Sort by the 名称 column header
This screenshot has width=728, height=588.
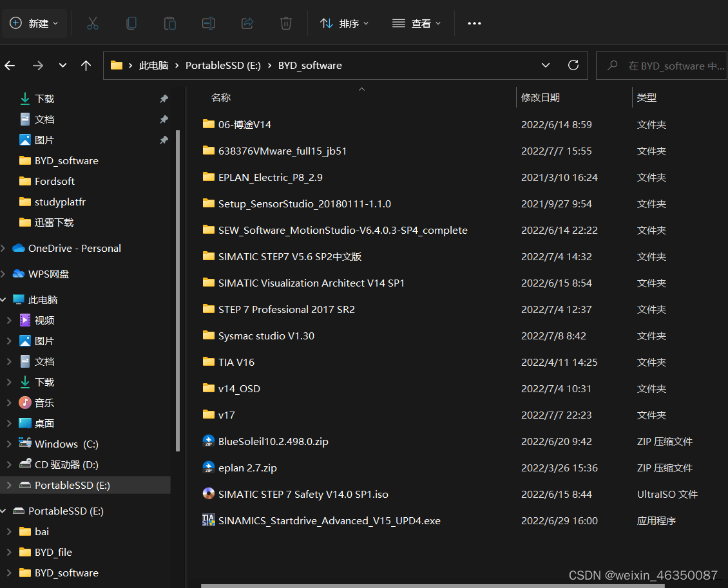[221, 97]
